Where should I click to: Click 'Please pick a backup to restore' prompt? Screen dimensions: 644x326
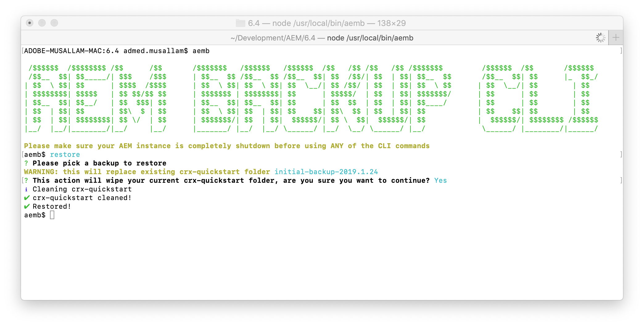[99, 163]
